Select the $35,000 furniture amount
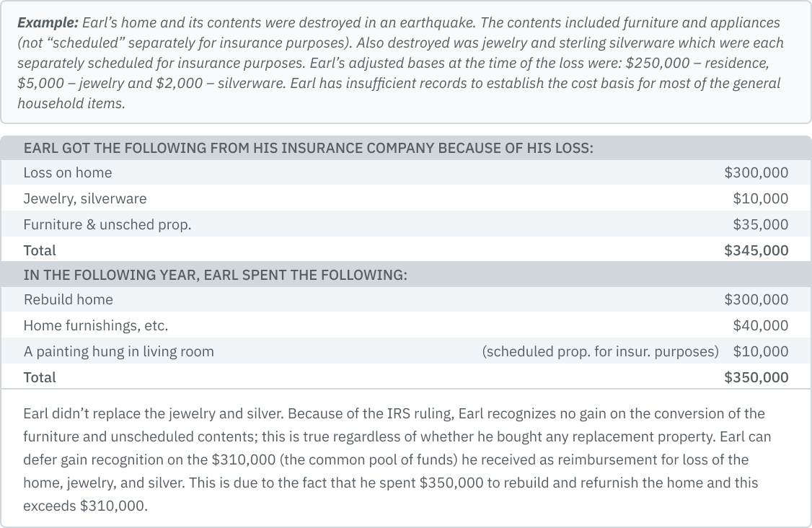Image resolution: width=812 pixels, height=528 pixels. [760, 224]
